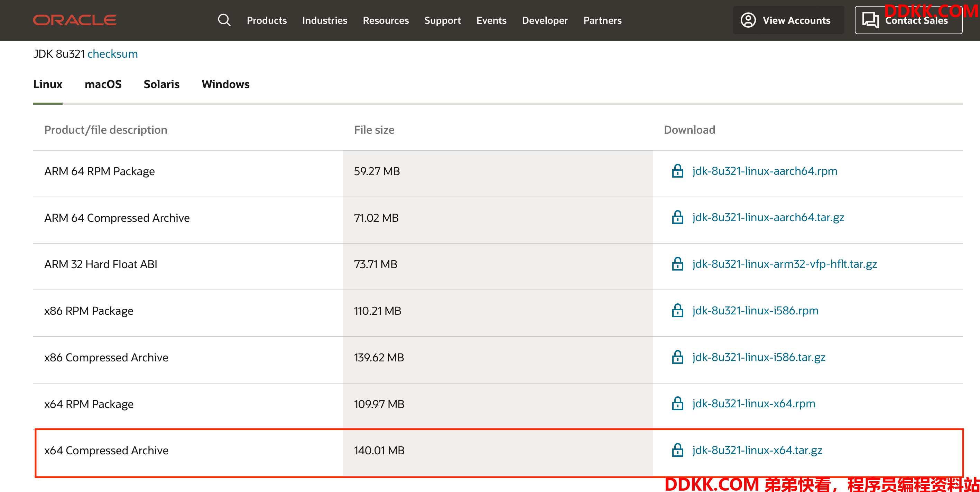
Task: Open the JDK 8u321 checksum link
Action: pos(113,54)
